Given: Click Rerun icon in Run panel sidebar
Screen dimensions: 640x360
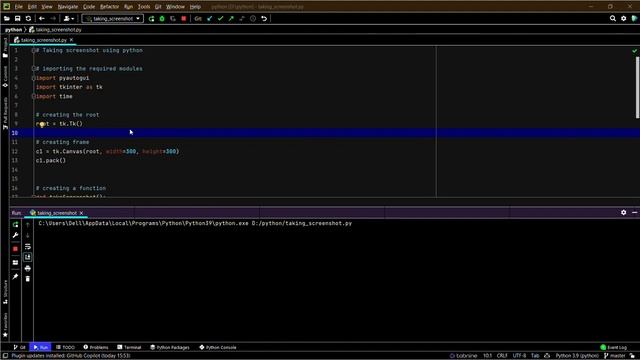Looking at the screenshot, I should (x=16, y=224).
